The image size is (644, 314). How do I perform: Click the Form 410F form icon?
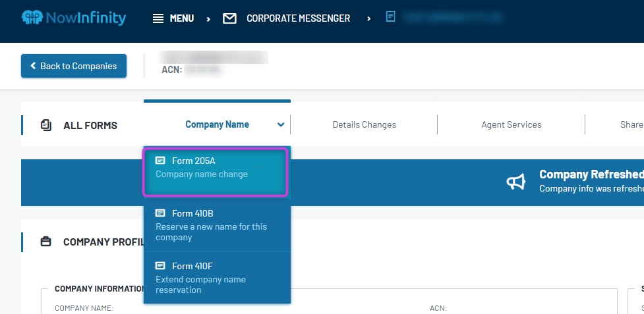tap(160, 266)
